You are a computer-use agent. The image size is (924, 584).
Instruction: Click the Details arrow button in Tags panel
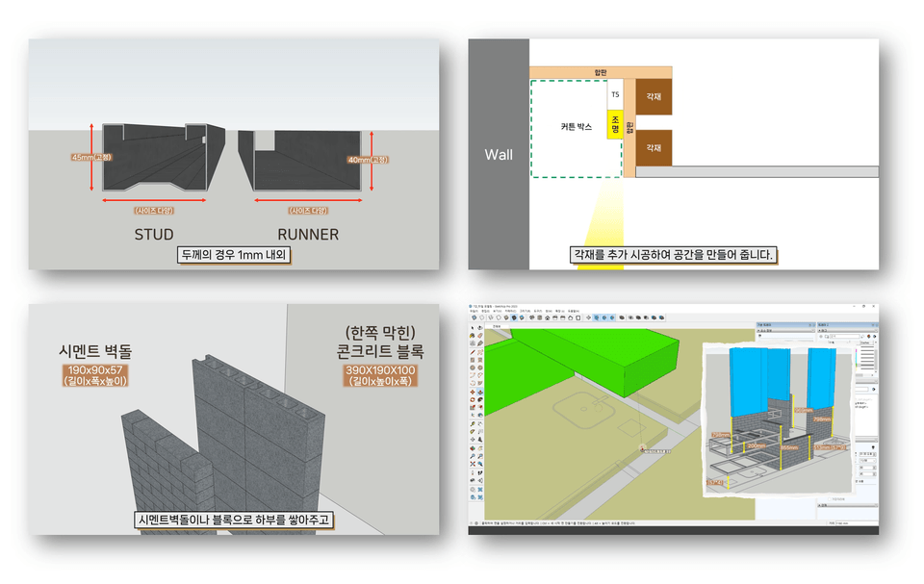(875, 337)
